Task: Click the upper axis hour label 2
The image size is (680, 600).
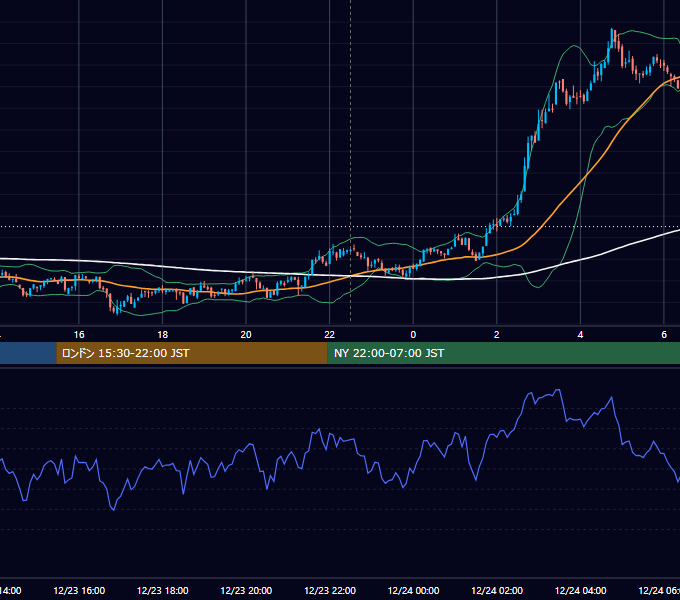Action: click(497, 335)
